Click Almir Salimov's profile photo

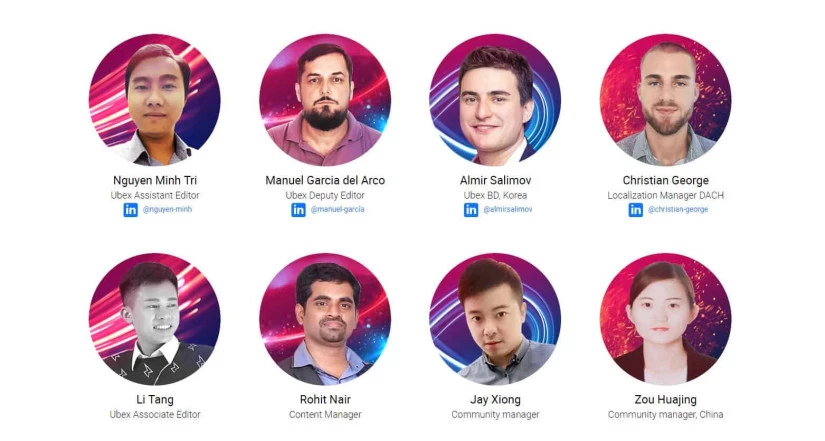(495, 100)
